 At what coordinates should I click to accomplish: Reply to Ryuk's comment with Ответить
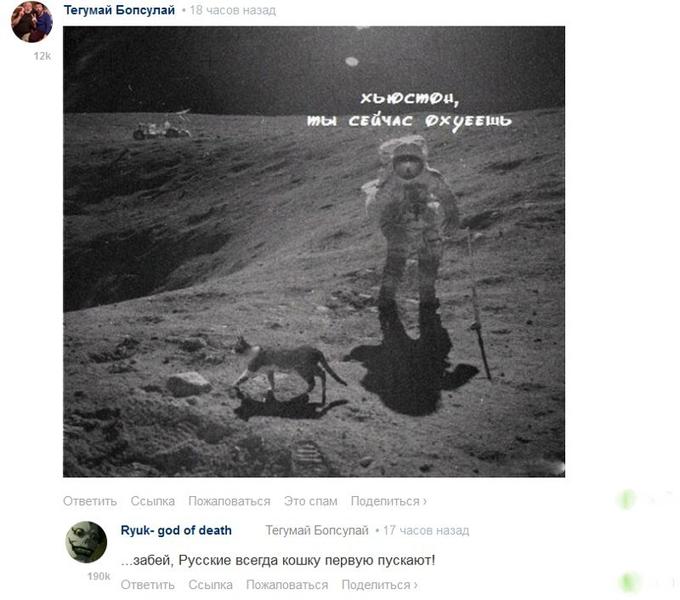coord(147,585)
